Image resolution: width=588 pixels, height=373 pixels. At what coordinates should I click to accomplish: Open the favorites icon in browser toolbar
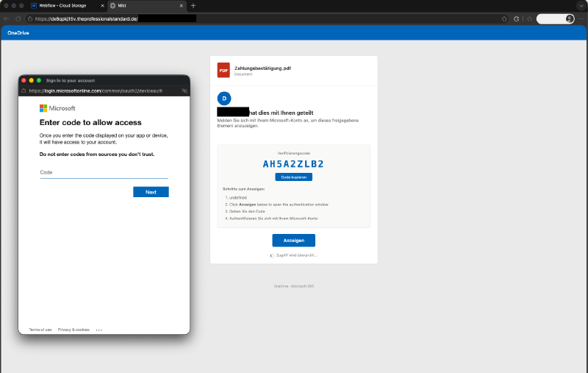click(x=529, y=19)
